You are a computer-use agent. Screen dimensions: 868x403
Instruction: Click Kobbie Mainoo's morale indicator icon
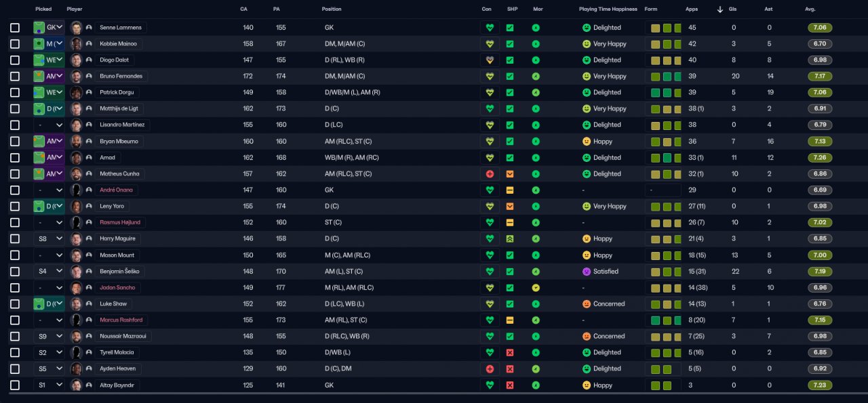click(x=536, y=44)
